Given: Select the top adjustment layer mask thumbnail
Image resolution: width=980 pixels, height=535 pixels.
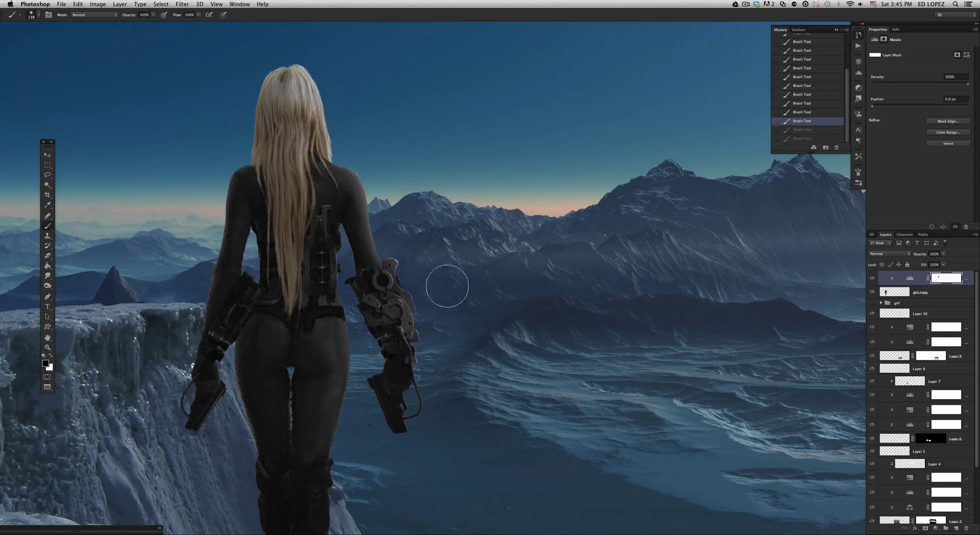Looking at the screenshot, I should pyautogui.click(x=946, y=278).
